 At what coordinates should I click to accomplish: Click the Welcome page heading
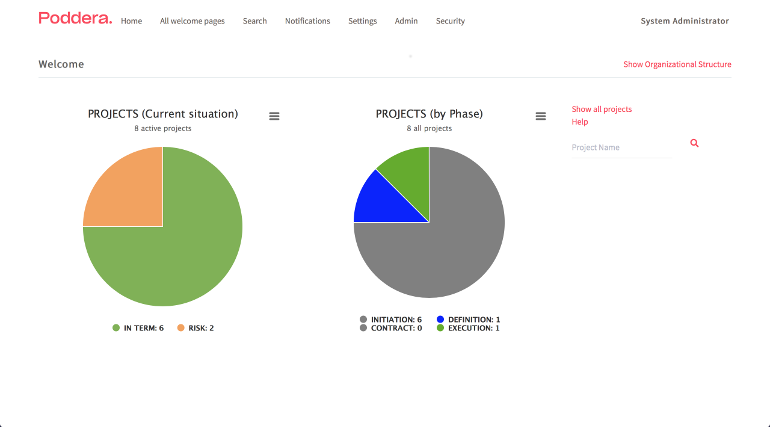[x=61, y=64]
